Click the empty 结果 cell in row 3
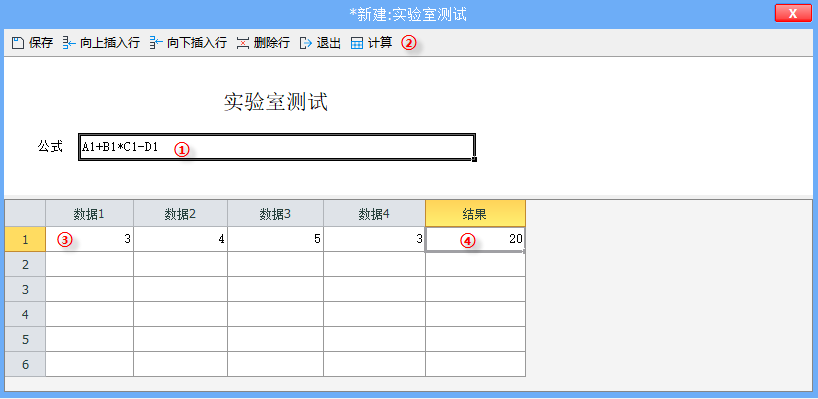818x399 pixels. pos(475,289)
